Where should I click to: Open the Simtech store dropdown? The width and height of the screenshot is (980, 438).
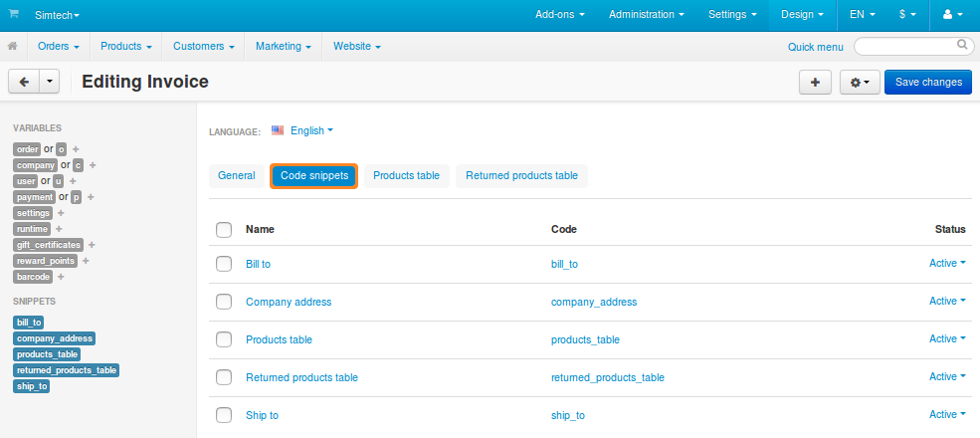57,14
